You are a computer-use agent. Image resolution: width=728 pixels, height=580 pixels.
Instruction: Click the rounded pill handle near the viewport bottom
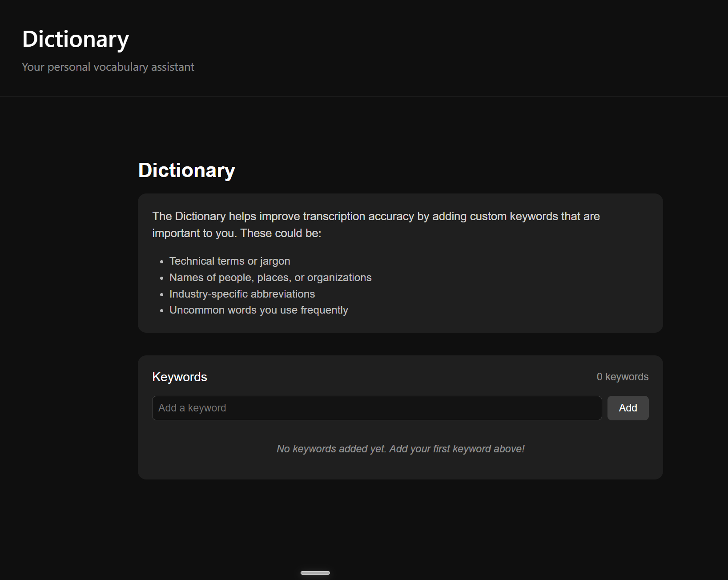click(x=315, y=573)
